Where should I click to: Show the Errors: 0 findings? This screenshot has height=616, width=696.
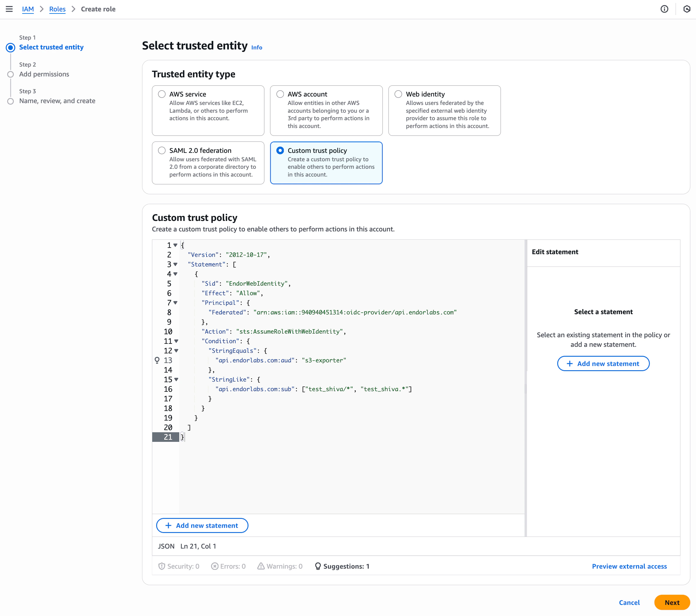(228, 566)
